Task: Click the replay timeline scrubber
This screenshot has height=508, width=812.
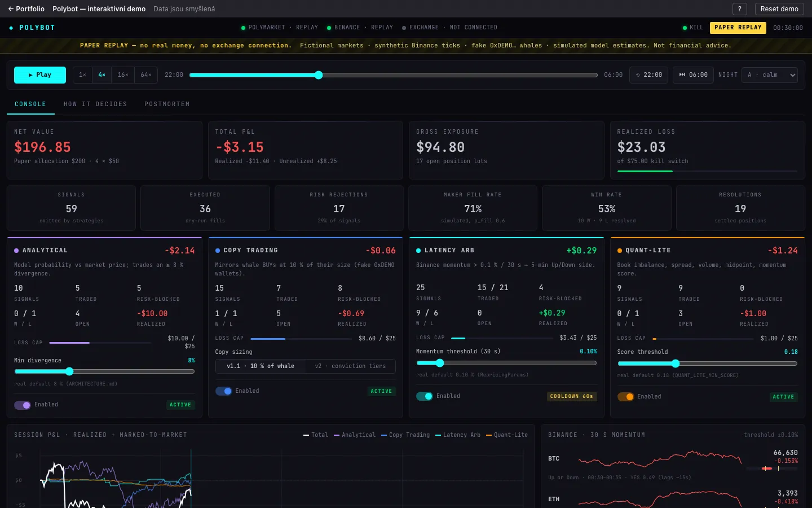Action: click(394, 75)
